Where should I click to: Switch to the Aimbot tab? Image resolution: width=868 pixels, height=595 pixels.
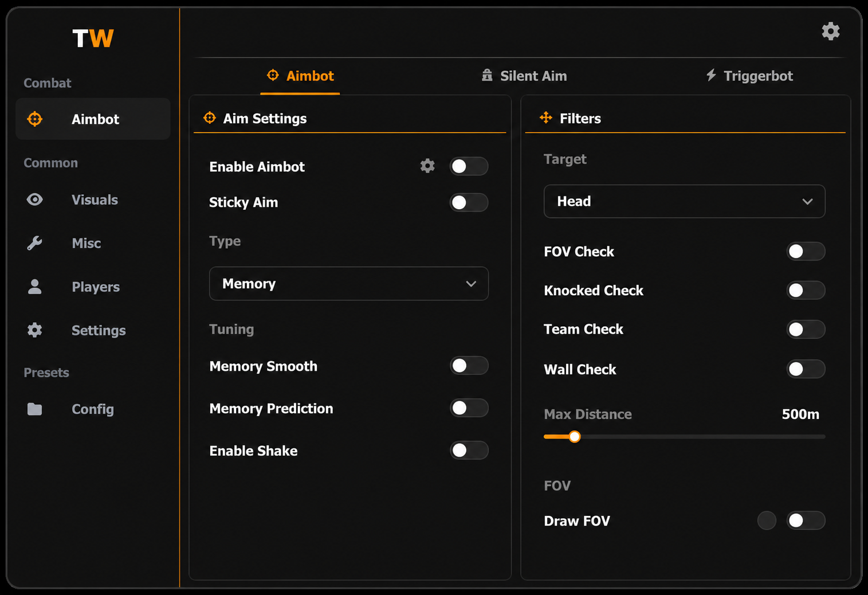click(x=300, y=76)
